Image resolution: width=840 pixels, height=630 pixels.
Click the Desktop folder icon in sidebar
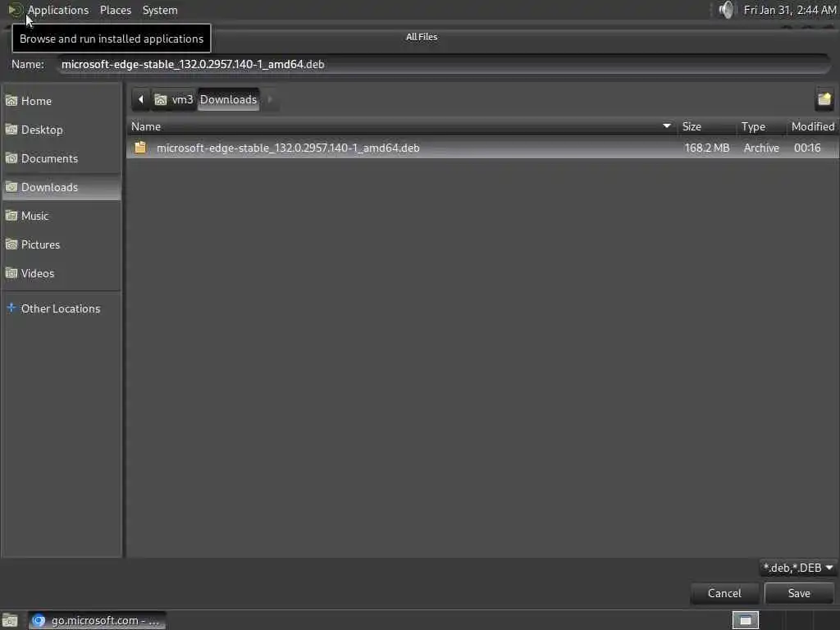click(x=11, y=130)
